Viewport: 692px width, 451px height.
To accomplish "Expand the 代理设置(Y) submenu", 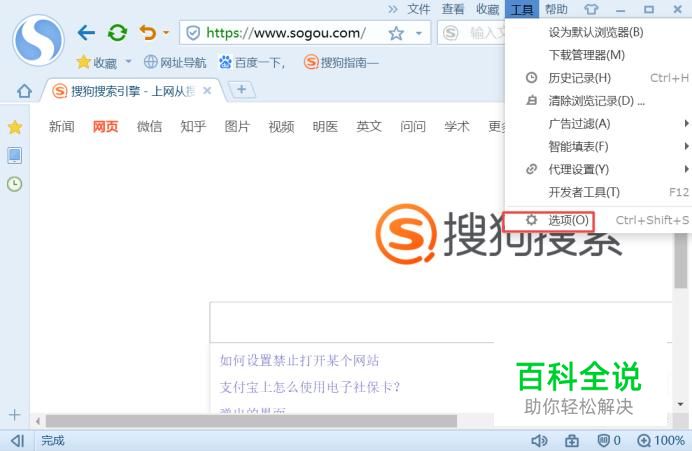I will [599, 169].
